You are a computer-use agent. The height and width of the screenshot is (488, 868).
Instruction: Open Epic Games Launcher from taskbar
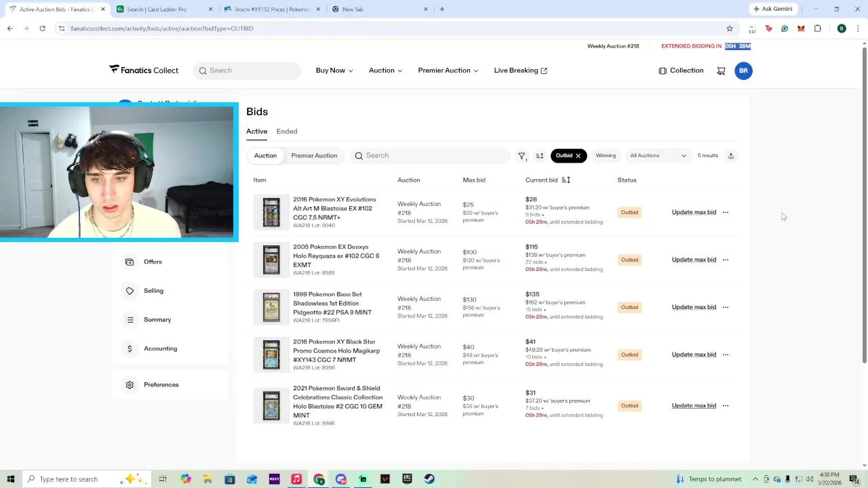(x=407, y=479)
